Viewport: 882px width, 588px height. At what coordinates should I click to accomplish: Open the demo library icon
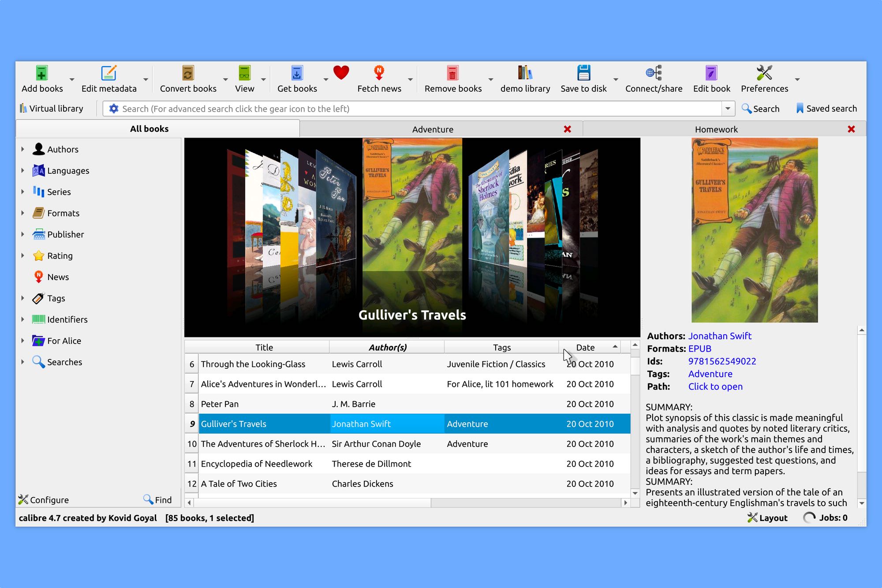pos(525,73)
